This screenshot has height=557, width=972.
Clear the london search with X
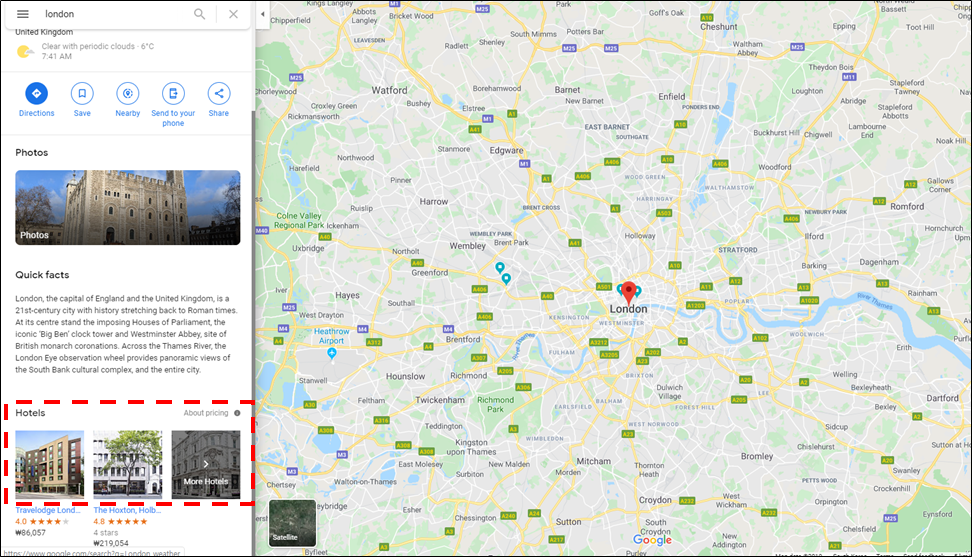233,14
